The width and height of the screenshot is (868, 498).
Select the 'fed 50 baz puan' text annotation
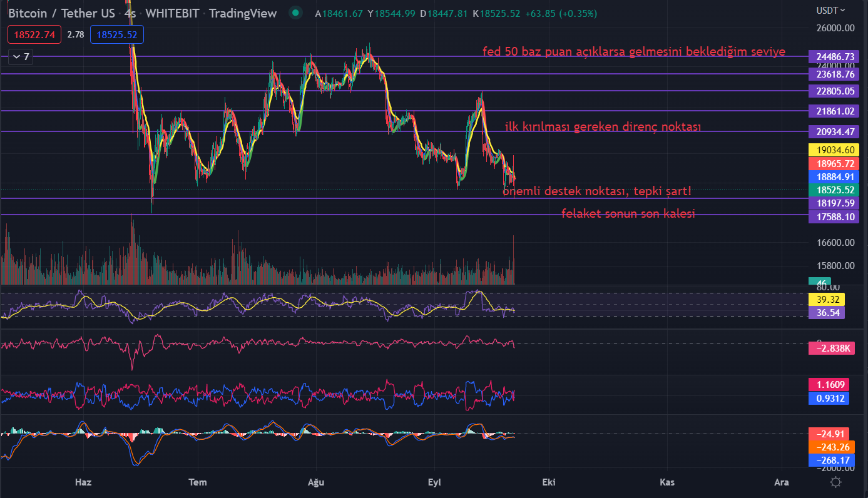(x=634, y=51)
